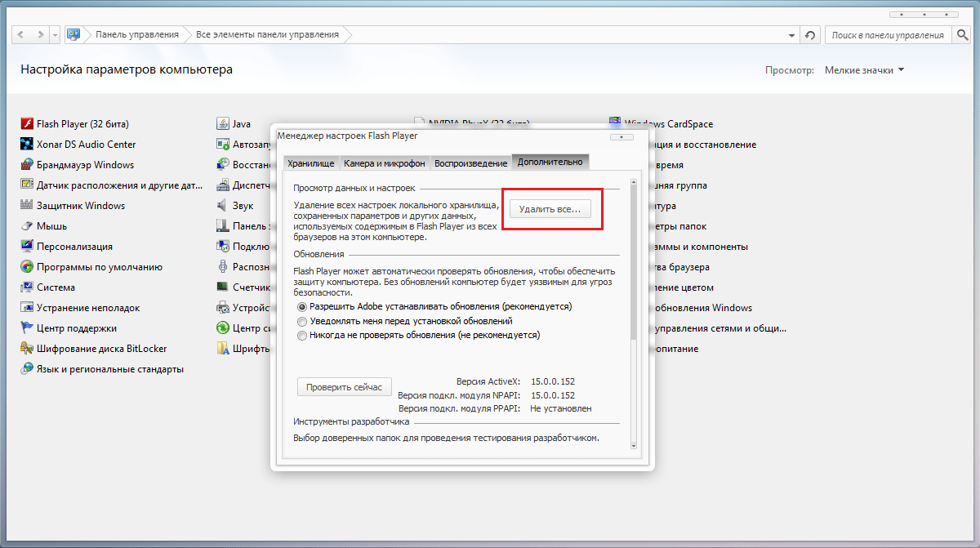Expand arrow after Панель управления breadcrumb
This screenshot has width=980, height=548.
pos(187,35)
